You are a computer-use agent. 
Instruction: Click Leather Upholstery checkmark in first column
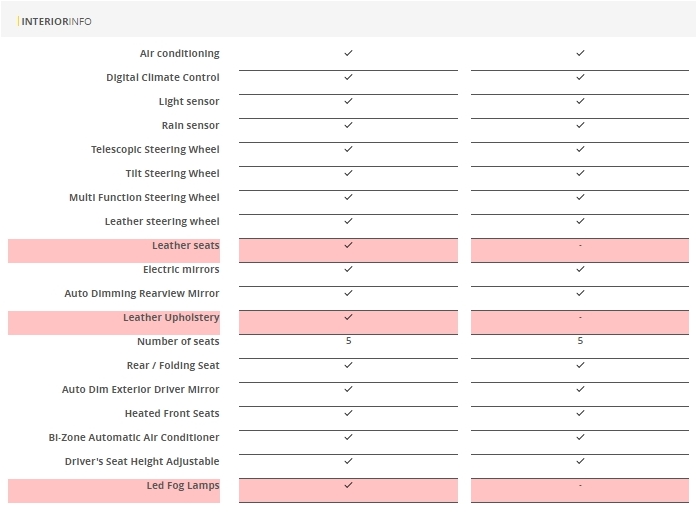coord(348,317)
